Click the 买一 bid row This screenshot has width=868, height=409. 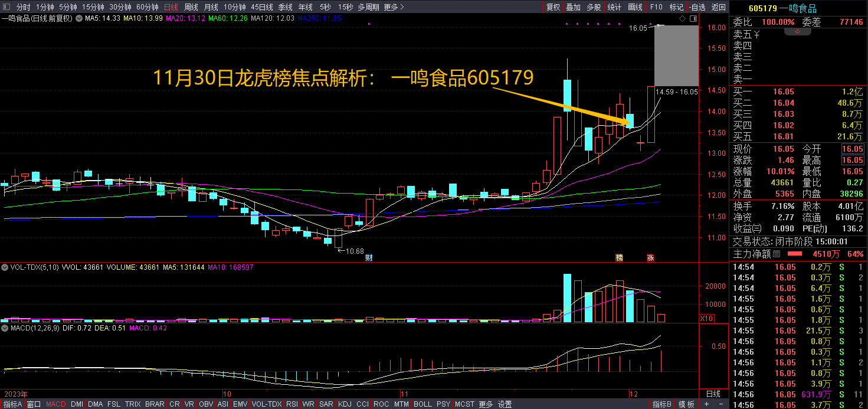(798, 91)
